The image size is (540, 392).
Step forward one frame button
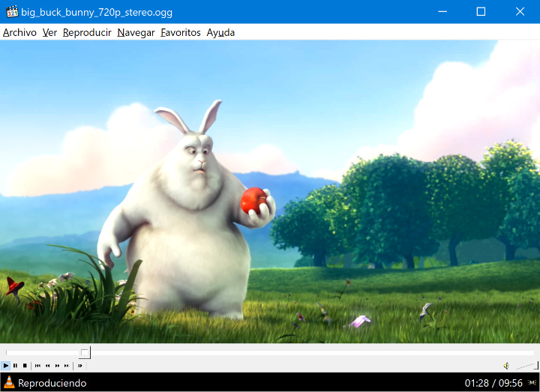point(80,366)
